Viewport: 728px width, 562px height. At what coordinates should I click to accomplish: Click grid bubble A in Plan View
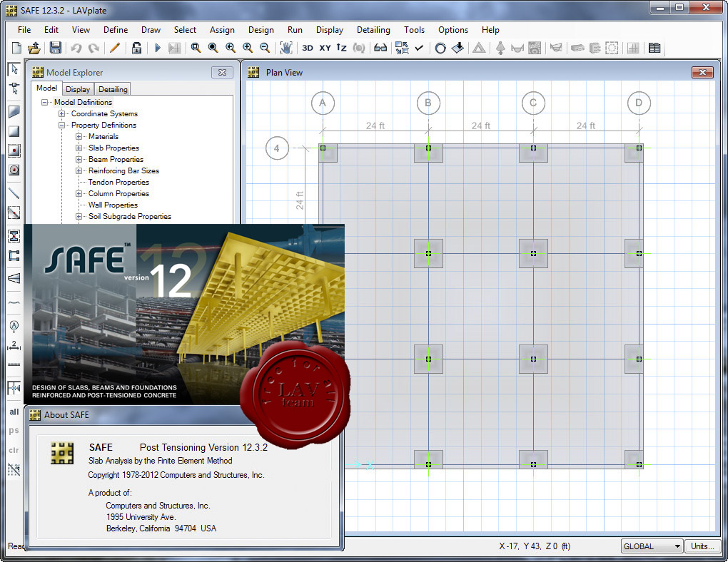(323, 103)
